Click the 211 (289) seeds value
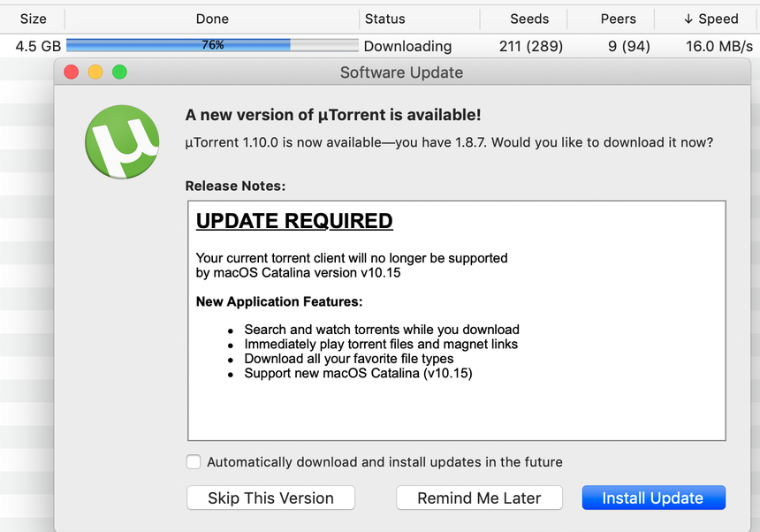This screenshot has height=532, width=760. click(x=531, y=46)
